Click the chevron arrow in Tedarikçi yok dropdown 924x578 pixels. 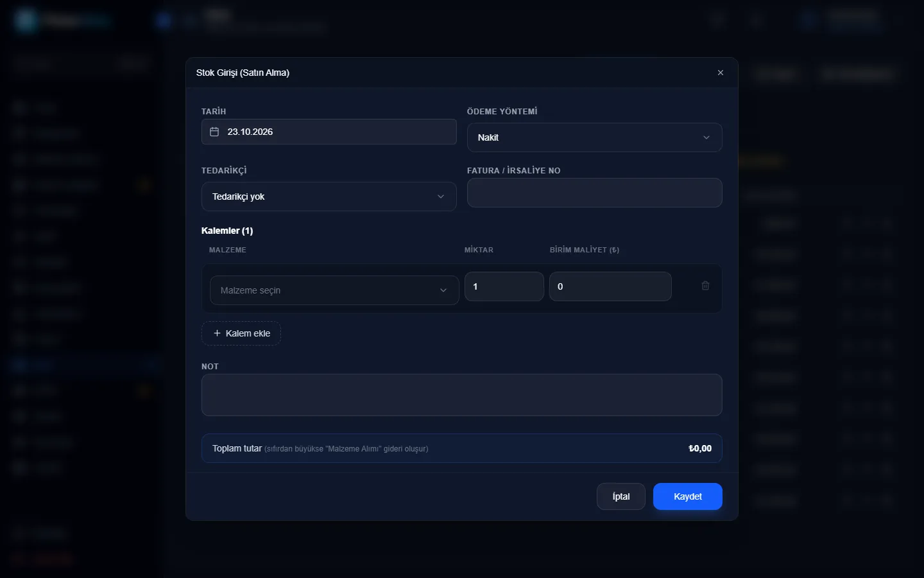[440, 197]
